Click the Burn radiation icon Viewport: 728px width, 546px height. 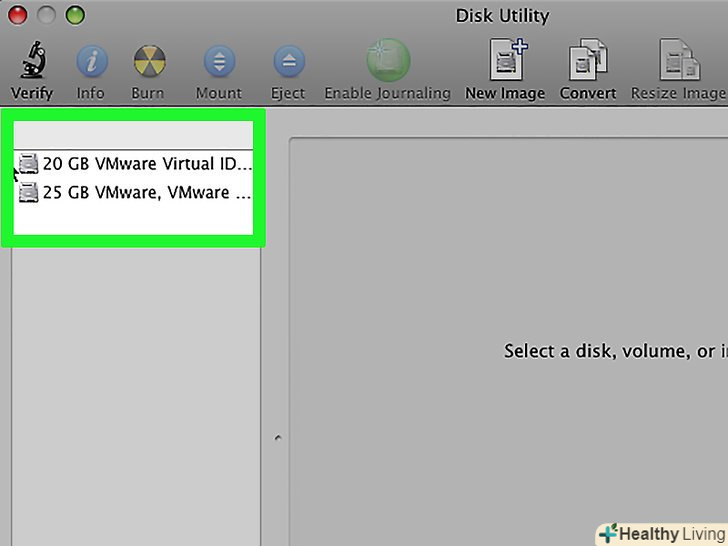click(x=150, y=61)
